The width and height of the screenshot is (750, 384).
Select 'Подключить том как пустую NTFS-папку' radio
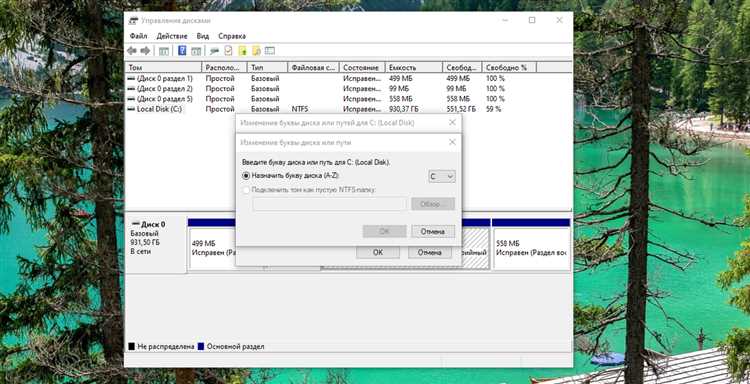pyautogui.click(x=246, y=190)
